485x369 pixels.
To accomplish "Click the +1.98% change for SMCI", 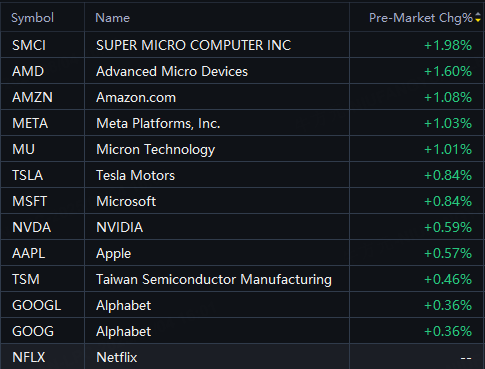I will [448, 45].
